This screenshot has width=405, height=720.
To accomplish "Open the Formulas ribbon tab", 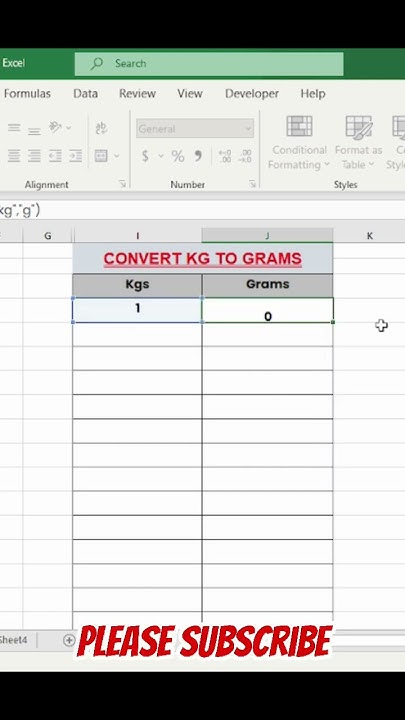I will coord(27,94).
